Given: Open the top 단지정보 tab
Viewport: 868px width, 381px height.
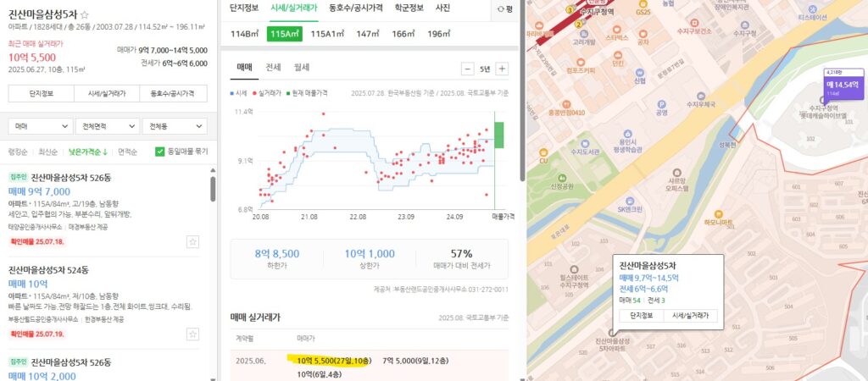Looking at the screenshot, I should click(244, 8).
